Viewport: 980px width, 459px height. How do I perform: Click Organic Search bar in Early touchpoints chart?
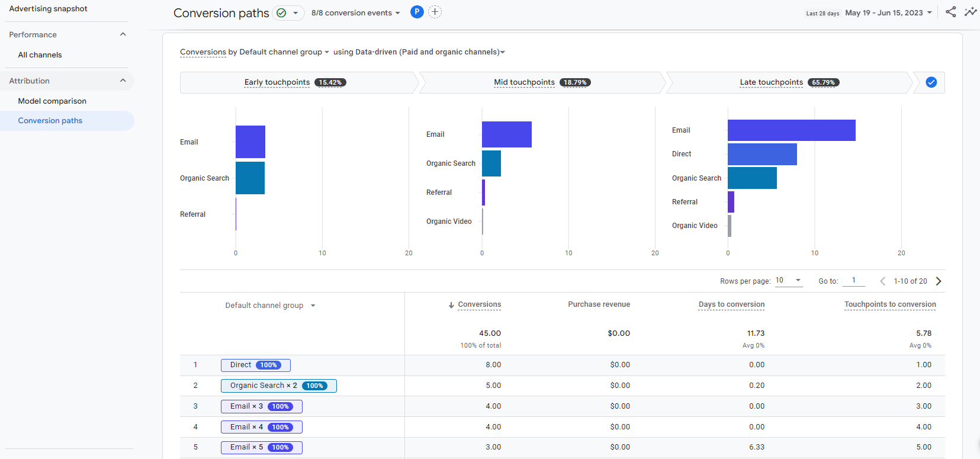pos(250,178)
